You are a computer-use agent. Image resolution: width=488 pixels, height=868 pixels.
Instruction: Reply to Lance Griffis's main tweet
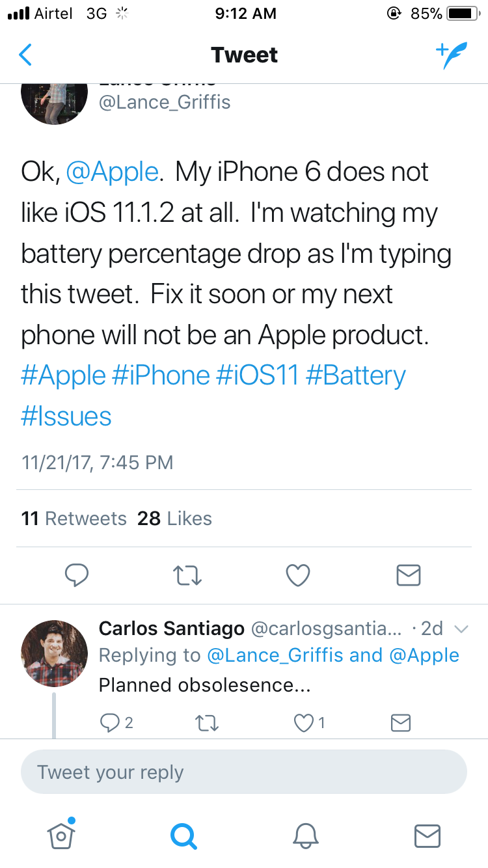[x=77, y=575]
